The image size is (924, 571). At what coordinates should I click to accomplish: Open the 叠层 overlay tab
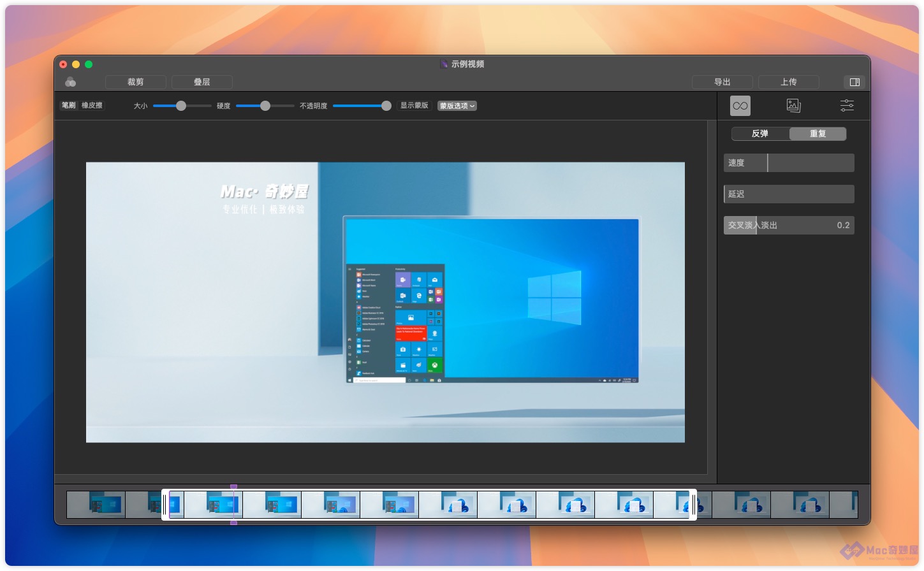pyautogui.click(x=202, y=82)
